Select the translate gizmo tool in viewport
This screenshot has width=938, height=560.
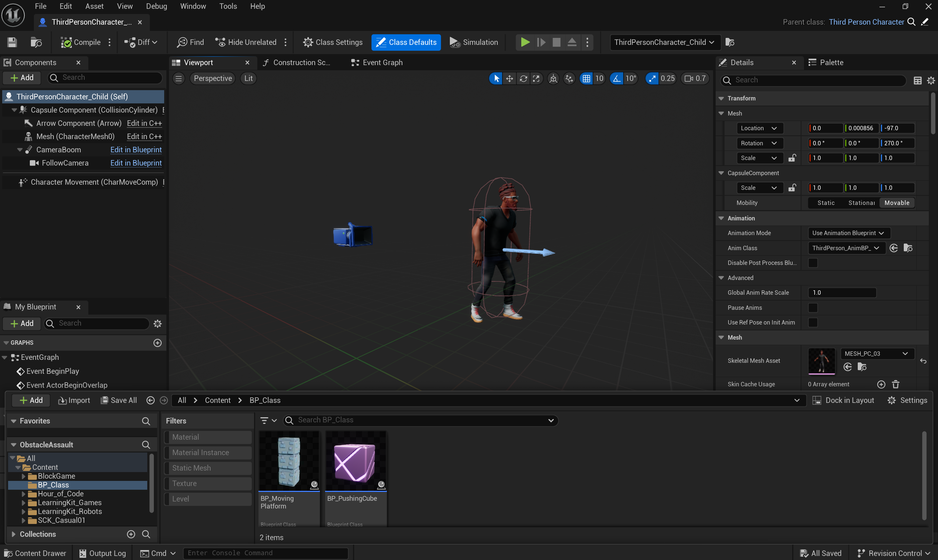[509, 78]
